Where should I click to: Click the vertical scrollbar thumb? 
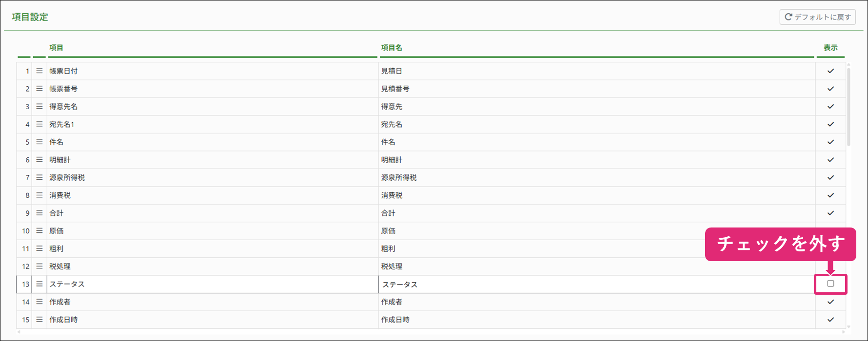[x=849, y=107]
